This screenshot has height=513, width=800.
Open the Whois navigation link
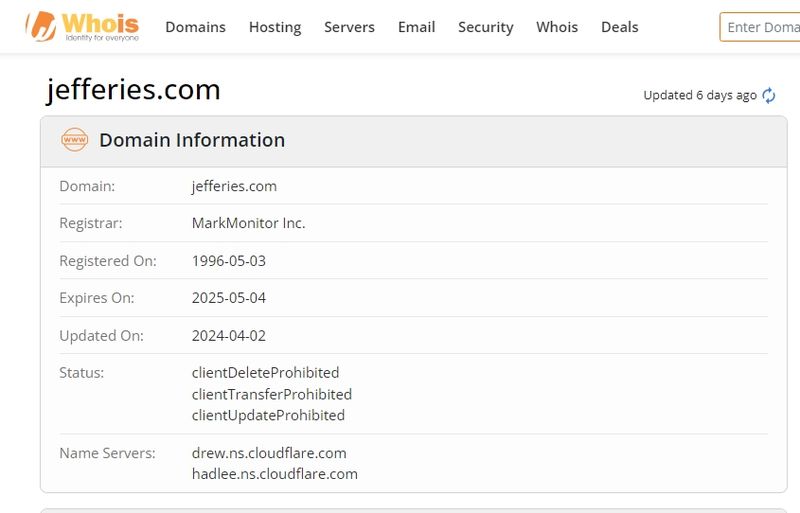(x=557, y=27)
